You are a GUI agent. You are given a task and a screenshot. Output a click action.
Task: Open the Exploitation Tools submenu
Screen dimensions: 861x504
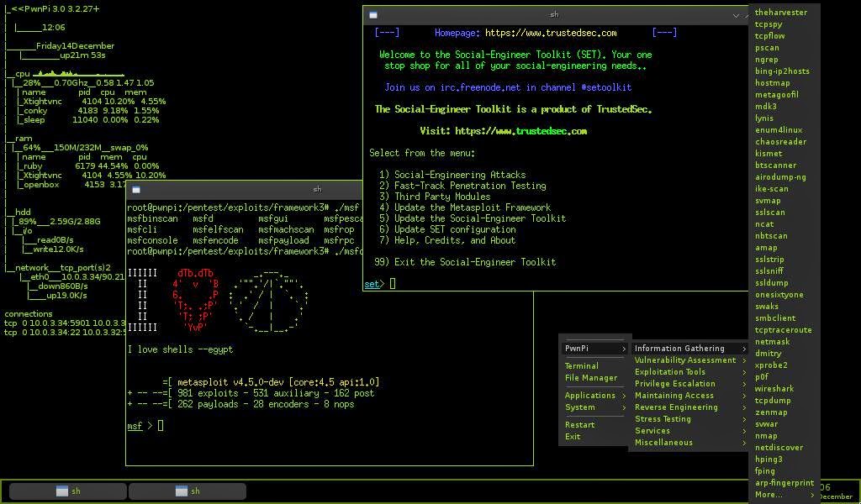coord(689,371)
